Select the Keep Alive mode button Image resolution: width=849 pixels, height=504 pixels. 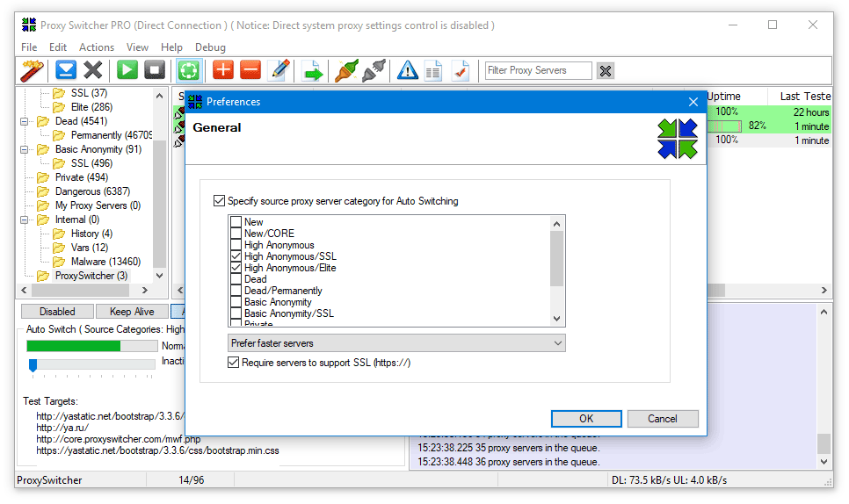132,312
